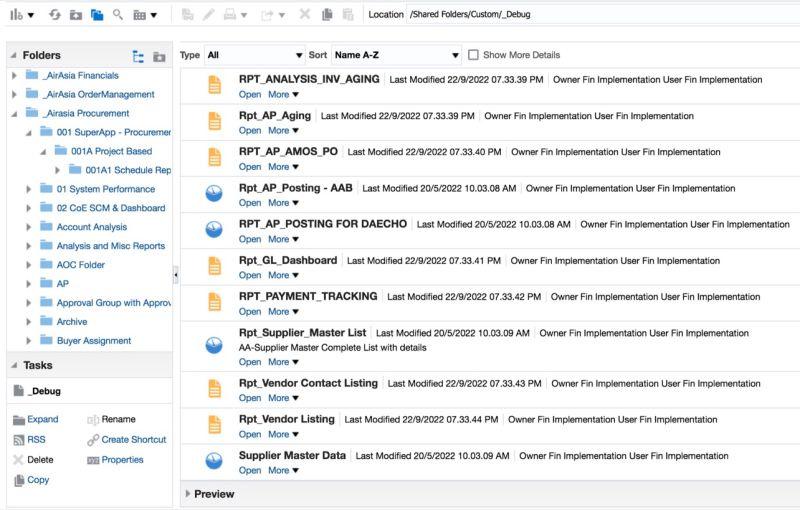Click the Paste toolbar icon
This screenshot has height=510, width=800.
click(348, 15)
